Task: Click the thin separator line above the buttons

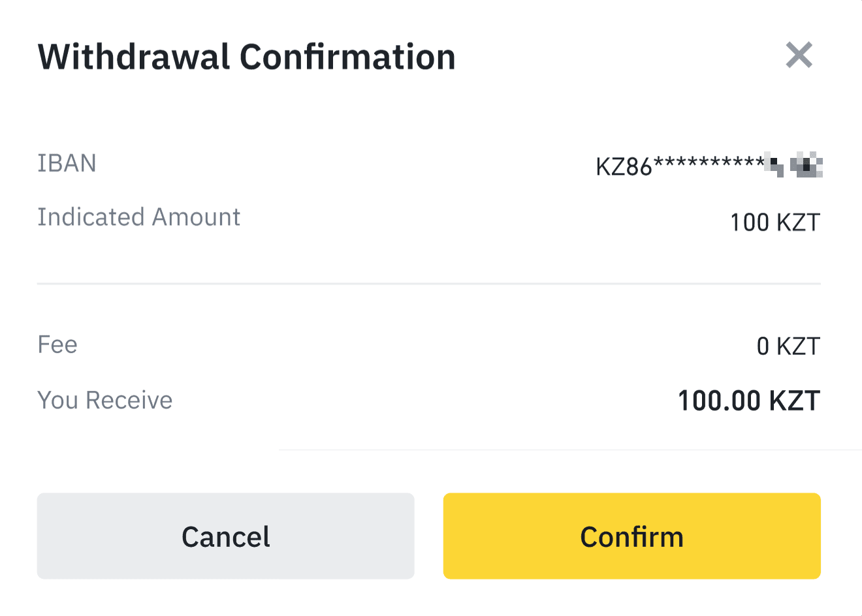Action: [568, 450]
